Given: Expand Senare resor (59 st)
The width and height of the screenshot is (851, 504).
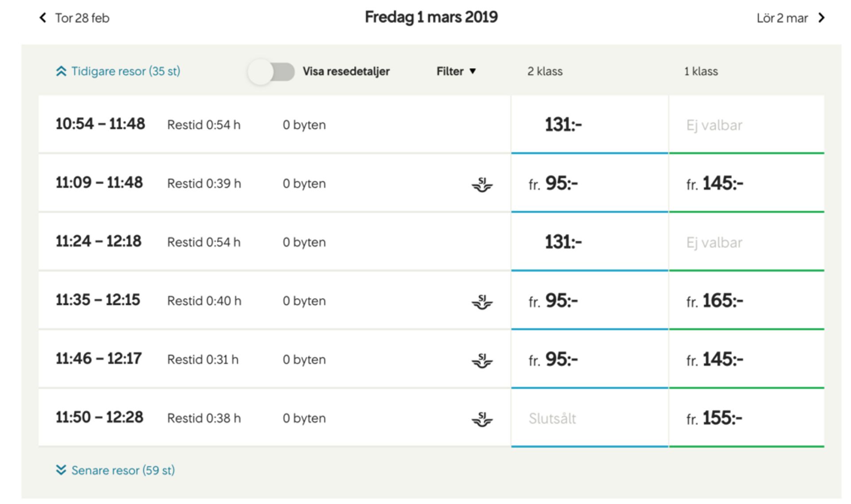Looking at the screenshot, I should point(116,470).
